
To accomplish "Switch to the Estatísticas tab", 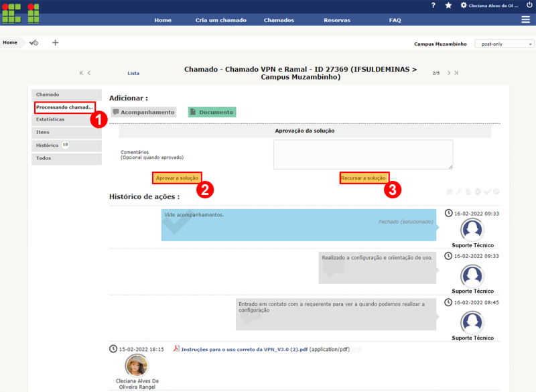I will (66, 120).
